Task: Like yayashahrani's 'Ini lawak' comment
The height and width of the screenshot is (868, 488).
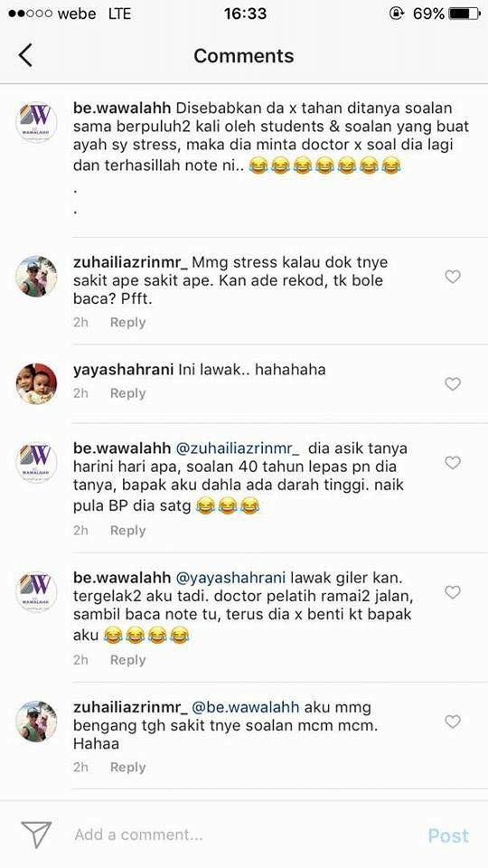Action: (453, 383)
